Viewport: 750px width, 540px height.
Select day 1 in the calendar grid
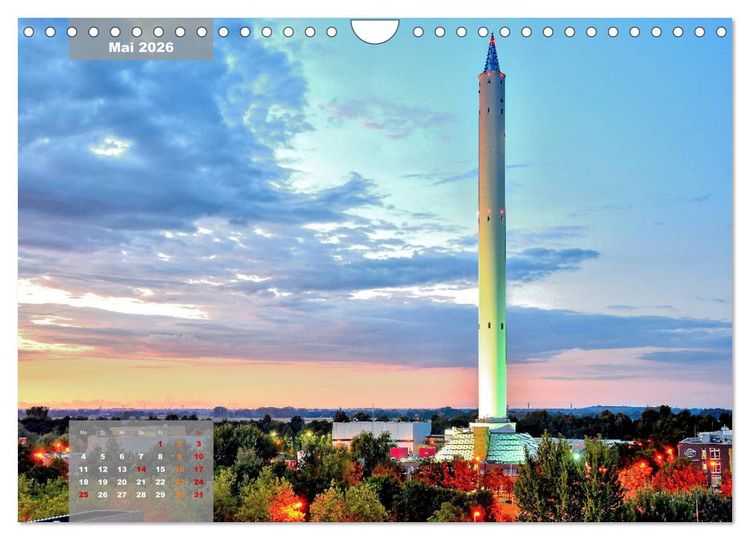(160, 444)
